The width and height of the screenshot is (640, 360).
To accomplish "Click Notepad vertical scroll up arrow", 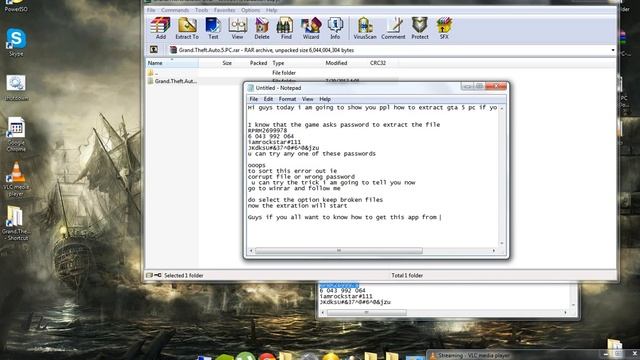I will [502, 108].
